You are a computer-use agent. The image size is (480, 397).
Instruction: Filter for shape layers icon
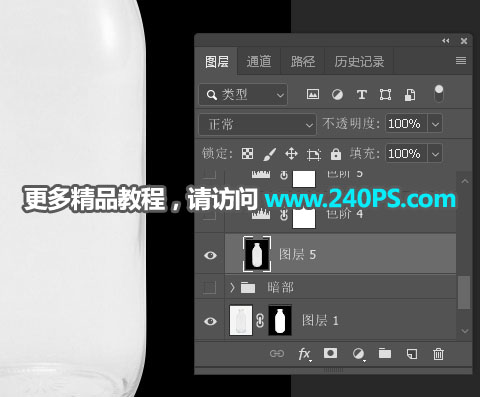385,95
